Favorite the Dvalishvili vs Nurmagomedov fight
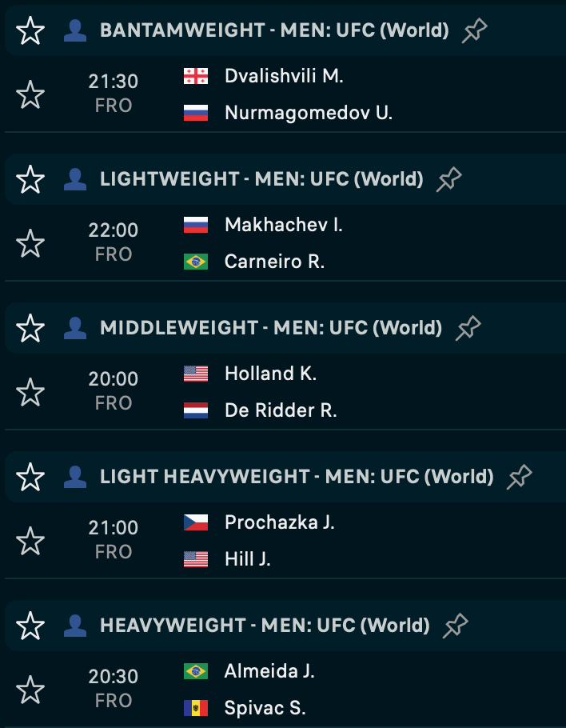Image resolution: width=566 pixels, height=728 pixels. point(30,94)
